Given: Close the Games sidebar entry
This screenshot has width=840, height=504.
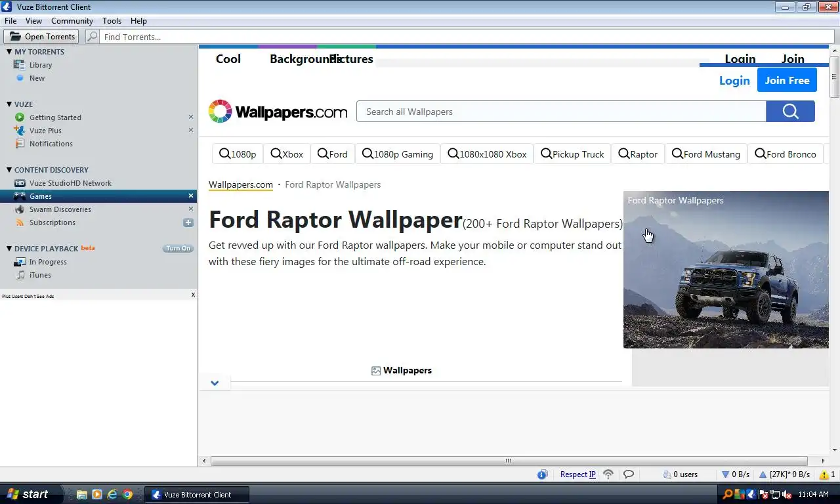Looking at the screenshot, I should point(191,196).
